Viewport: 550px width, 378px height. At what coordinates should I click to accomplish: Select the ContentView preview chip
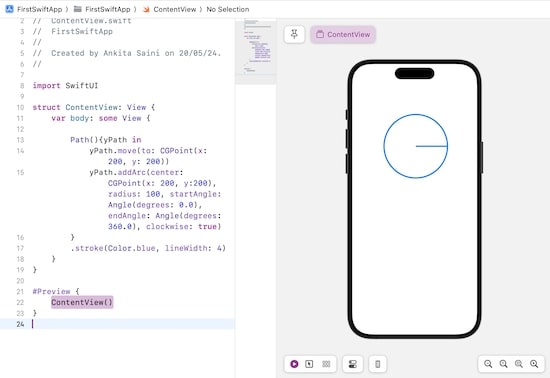(343, 34)
